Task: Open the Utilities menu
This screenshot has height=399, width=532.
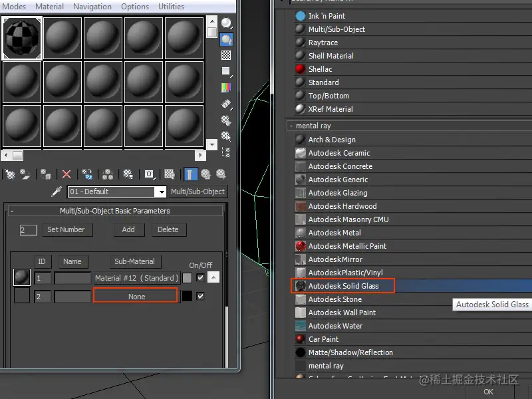Action: coord(172,7)
